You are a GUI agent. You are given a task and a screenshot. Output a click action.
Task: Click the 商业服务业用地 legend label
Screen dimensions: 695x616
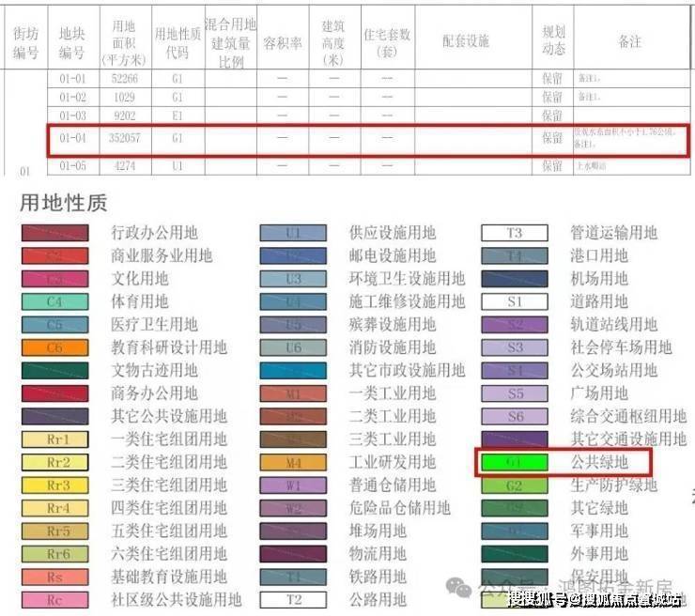[162, 255]
